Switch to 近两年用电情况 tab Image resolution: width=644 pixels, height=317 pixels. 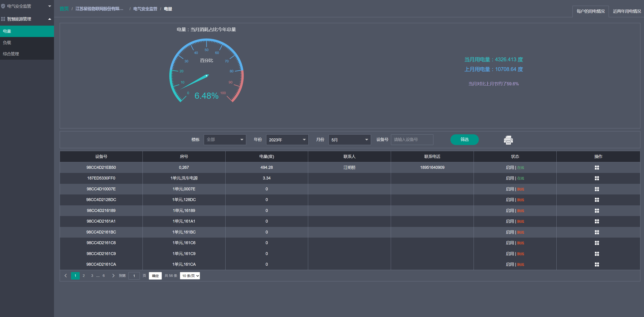[627, 11]
